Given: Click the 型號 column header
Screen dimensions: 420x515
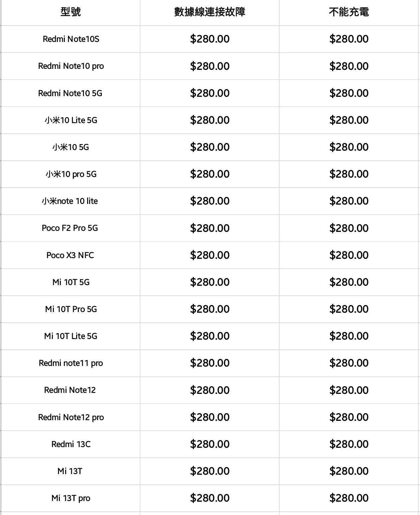Looking at the screenshot, I should click(x=70, y=12).
